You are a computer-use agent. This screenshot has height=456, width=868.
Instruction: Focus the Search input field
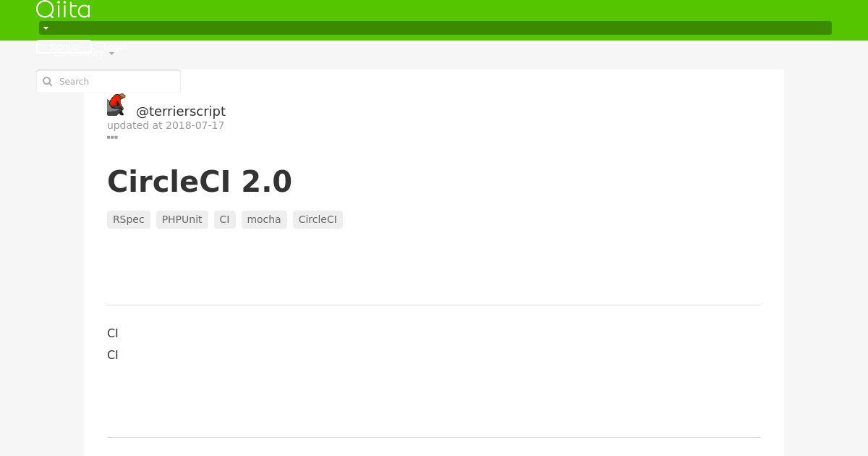(x=109, y=81)
